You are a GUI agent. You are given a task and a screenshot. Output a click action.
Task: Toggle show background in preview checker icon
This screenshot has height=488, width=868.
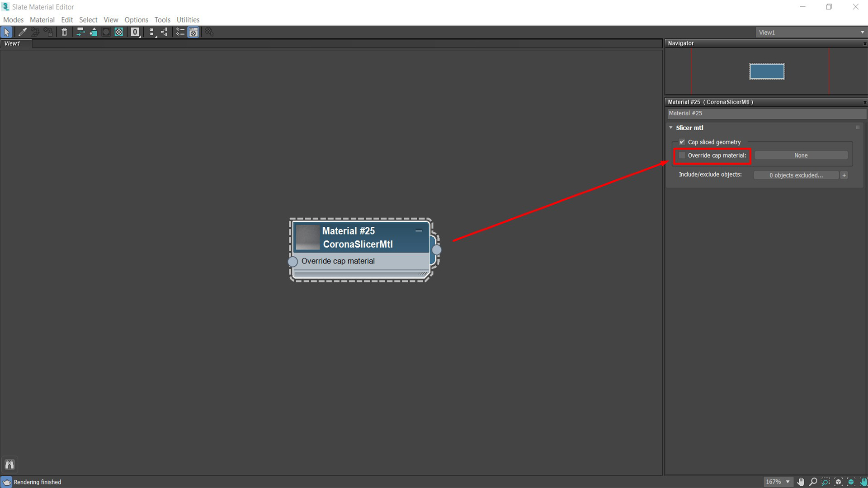(x=119, y=32)
